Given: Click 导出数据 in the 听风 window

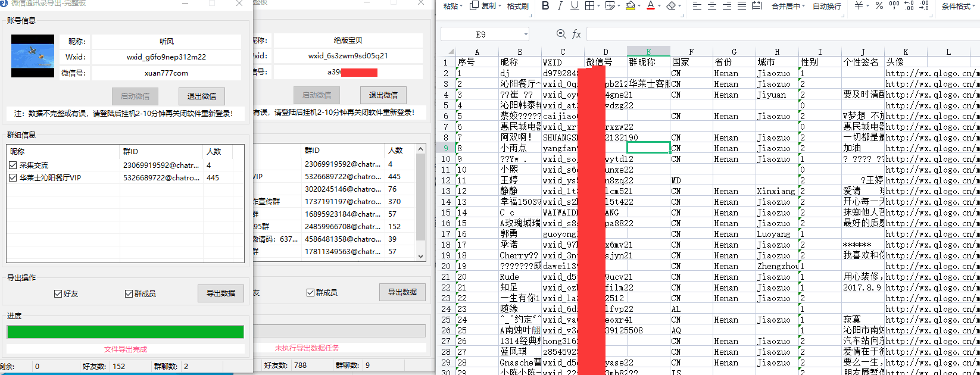Looking at the screenshot, I should pos(221,293).
